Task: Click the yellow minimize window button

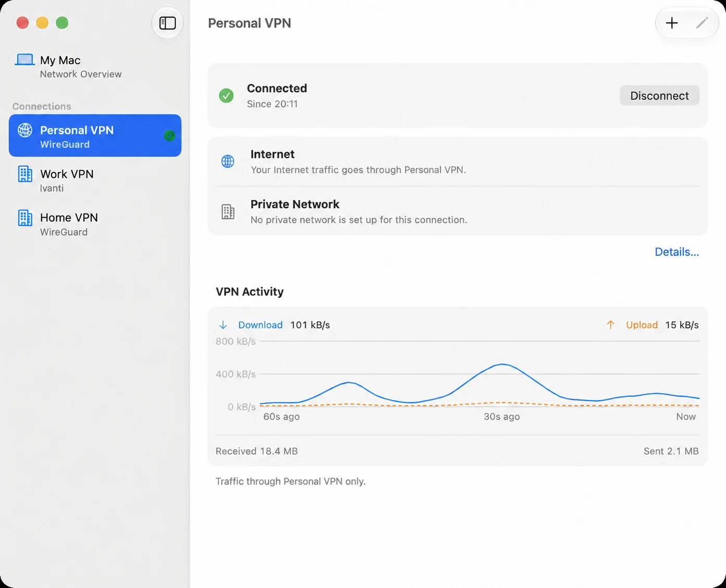Action: [x=42, y=23]
